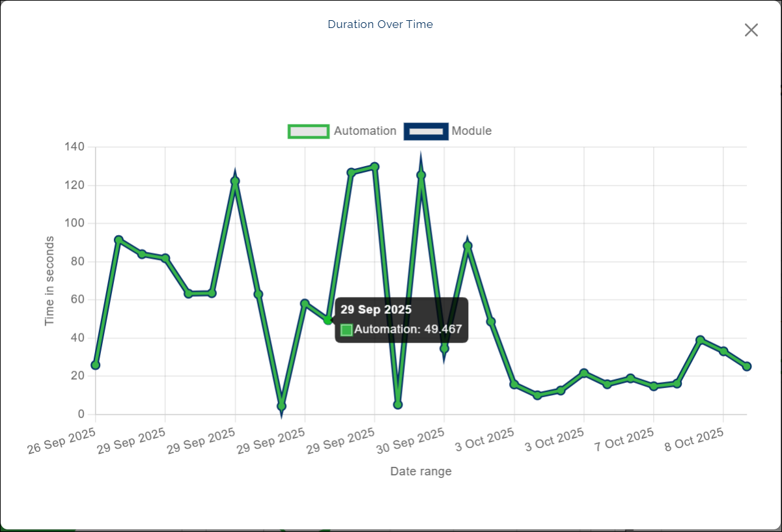Click the highest data point near 130 seconds
Image resolution: width=782 pixels, height=532 pixels.
(x=374, y=167)
